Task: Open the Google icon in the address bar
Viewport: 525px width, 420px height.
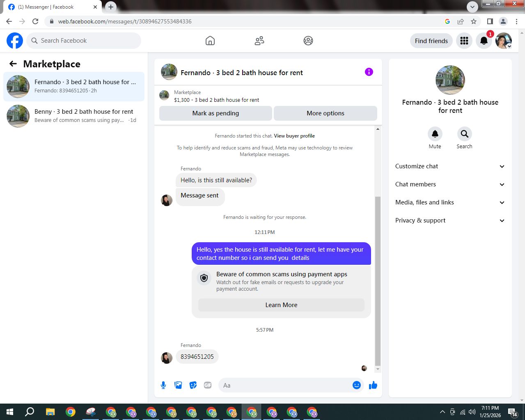Action: (447, 21)
